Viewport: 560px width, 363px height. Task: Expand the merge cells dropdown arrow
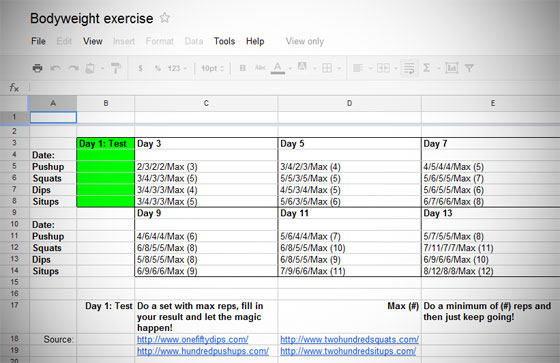click(x=396, y=68)
